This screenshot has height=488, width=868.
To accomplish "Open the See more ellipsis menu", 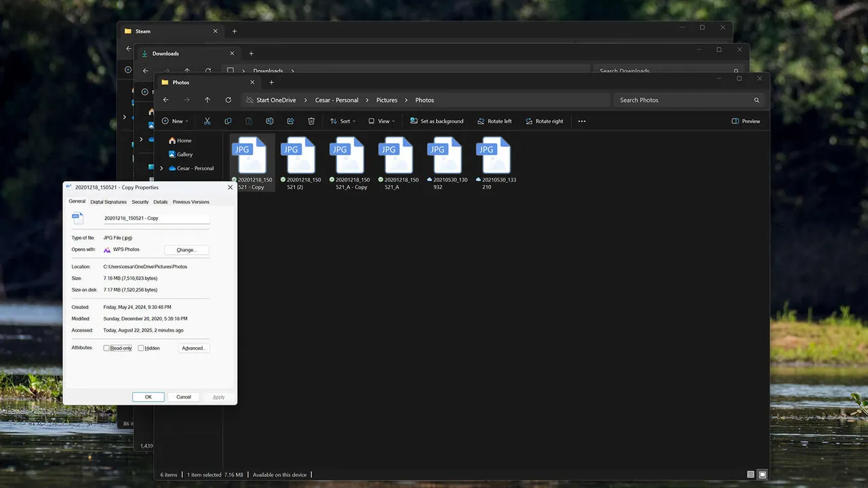I will (581, 121).
